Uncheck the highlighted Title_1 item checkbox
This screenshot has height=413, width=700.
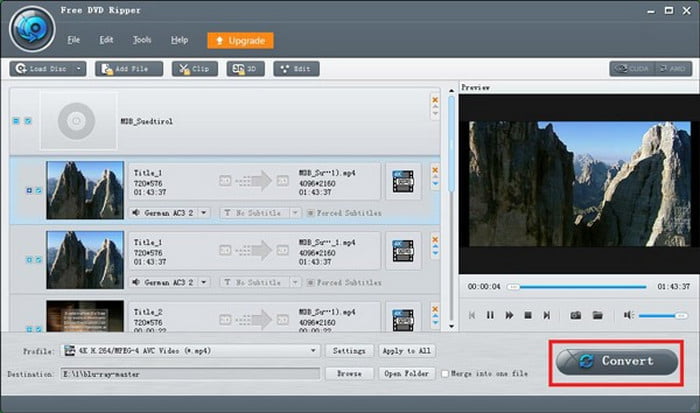coord(38,191)
